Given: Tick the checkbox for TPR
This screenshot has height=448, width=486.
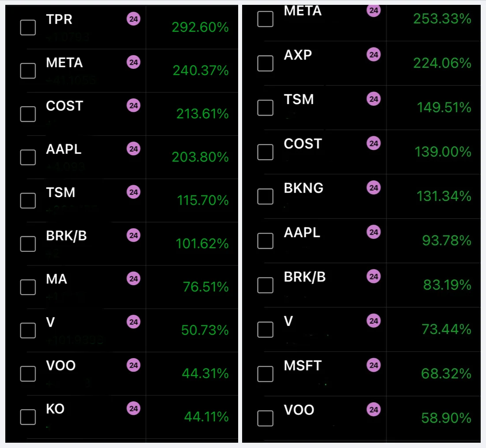Looking at the screenshot, I should point(28,27).
